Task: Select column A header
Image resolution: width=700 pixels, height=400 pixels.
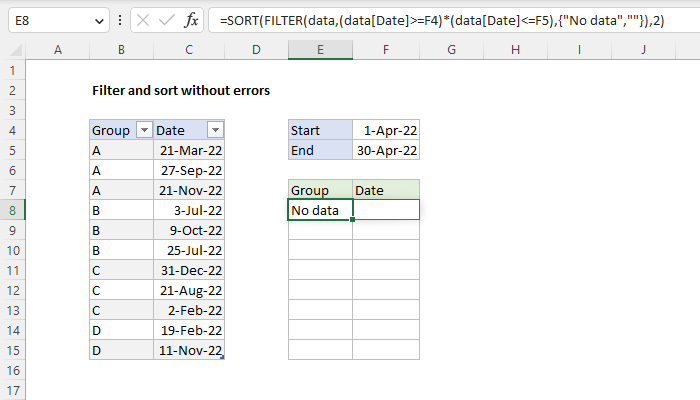Action: pos(58,50)
